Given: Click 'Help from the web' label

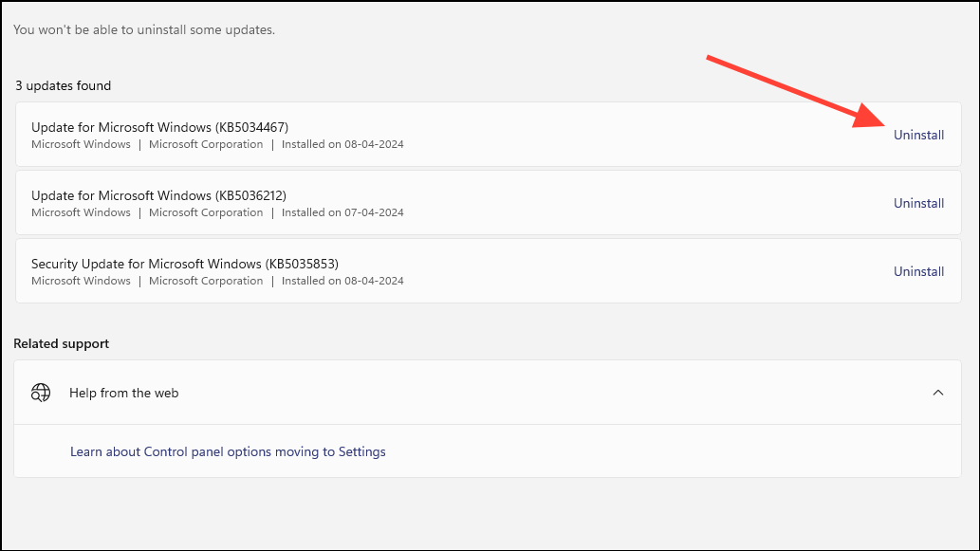Looking at the screenshot, I should coord(123,393).
